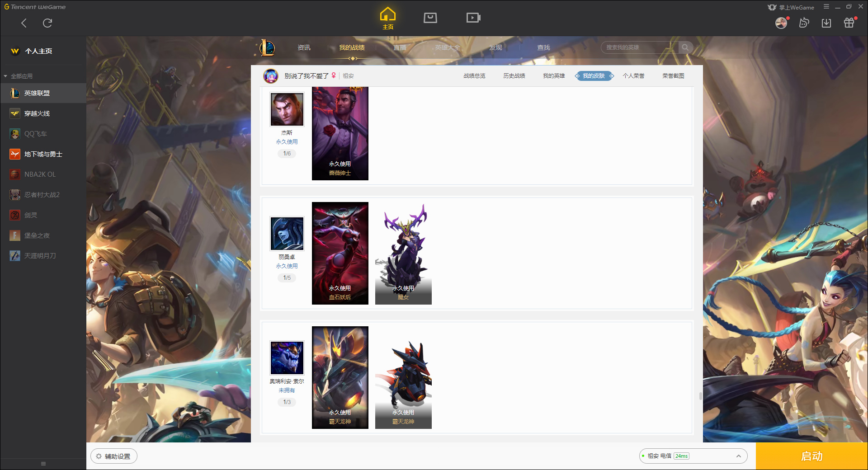Open the download manager icon
Viewport: 868px width, 470px height.
826,23
